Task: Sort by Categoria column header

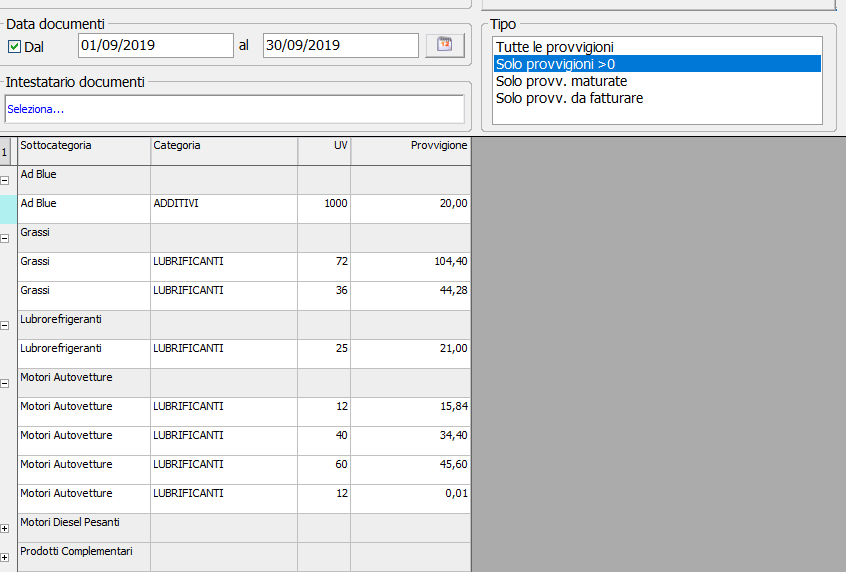Action: click(224, 151)
